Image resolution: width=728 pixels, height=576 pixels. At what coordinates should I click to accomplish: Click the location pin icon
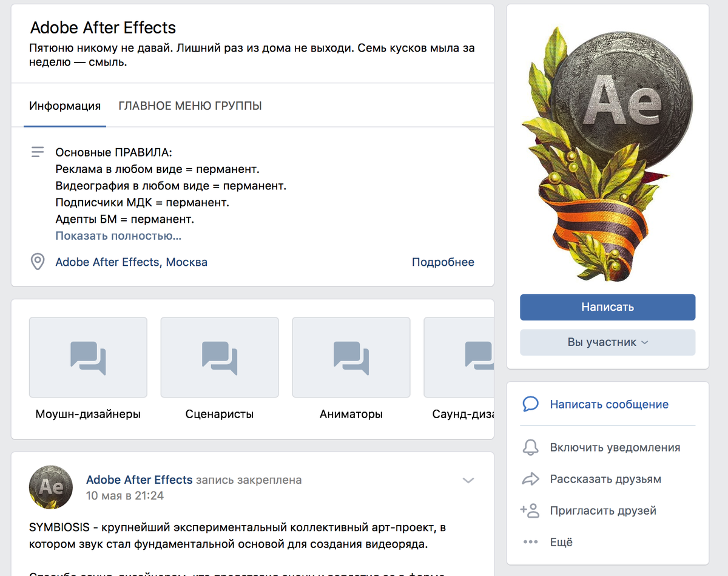tap(38, 262)
